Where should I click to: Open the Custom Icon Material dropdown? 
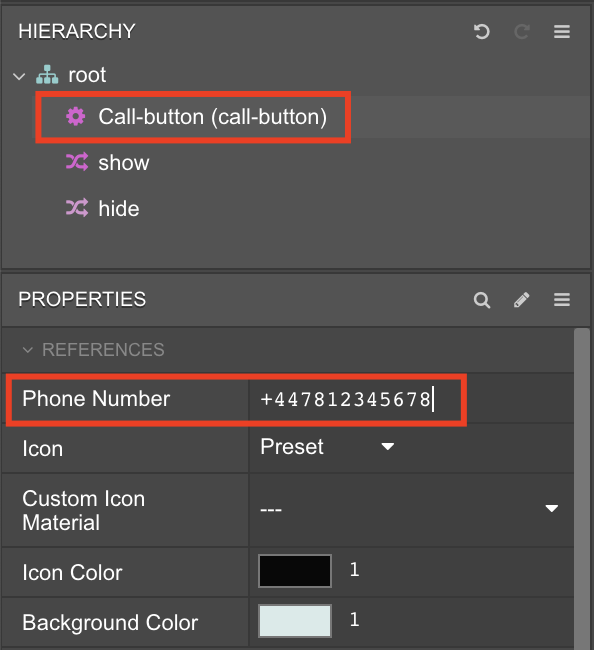(x=410, y=509)
